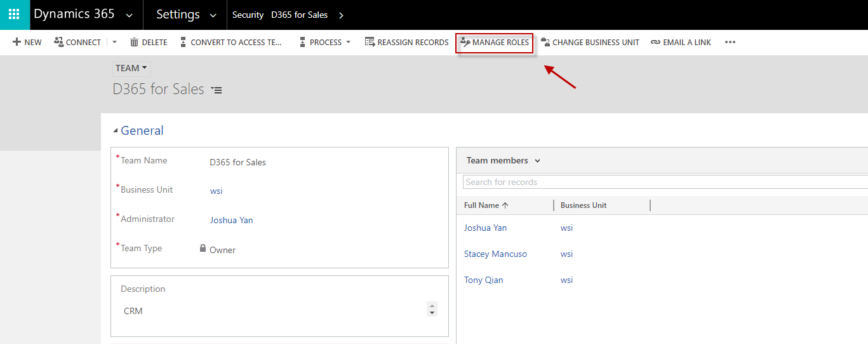Open the Settings navigation area

pyautogui.click(x=178, y=14)
